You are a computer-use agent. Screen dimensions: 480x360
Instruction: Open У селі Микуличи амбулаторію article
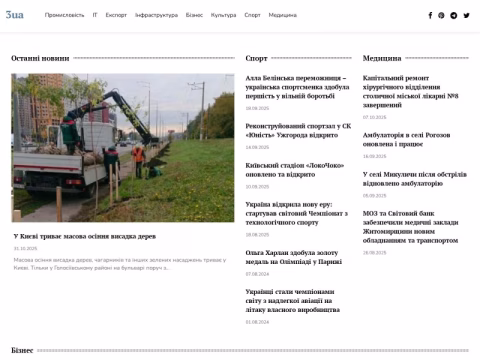point(415,179)
